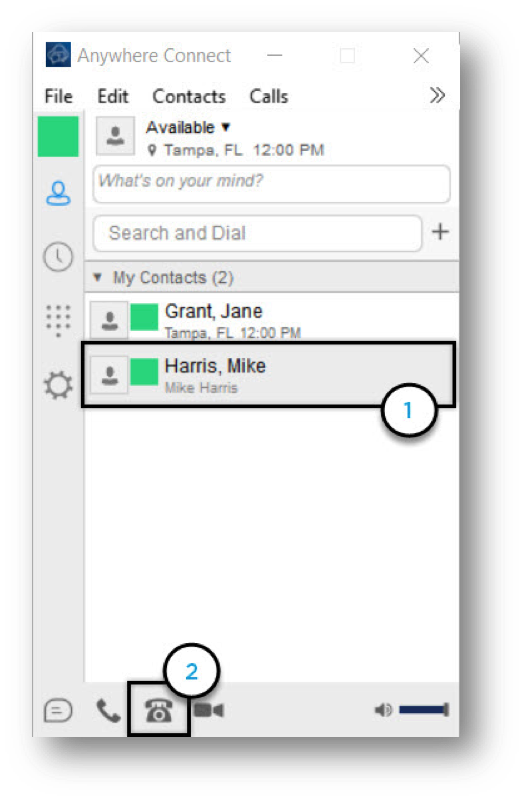Start a chat with speech bubble icon
This screenshot has height=802, width=525.
[x=58, y=710]
